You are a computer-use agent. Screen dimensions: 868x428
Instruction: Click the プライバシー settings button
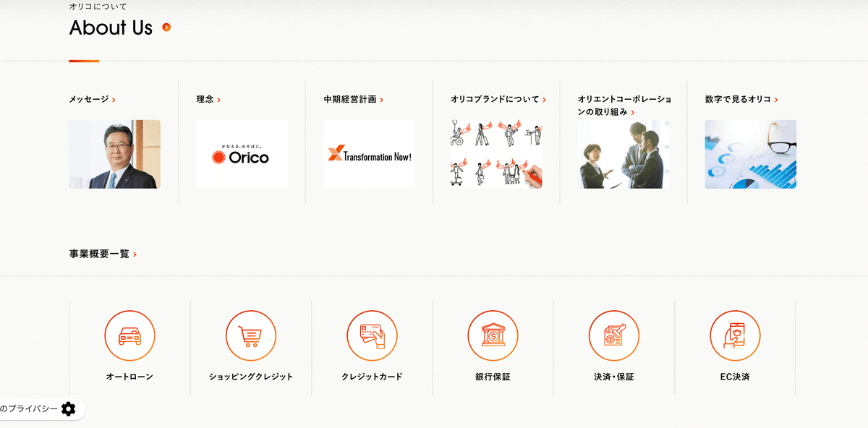[41, 409]
